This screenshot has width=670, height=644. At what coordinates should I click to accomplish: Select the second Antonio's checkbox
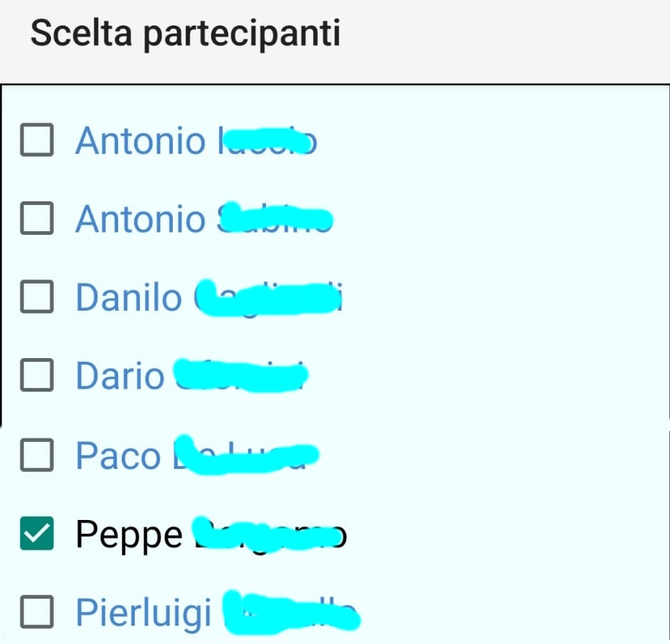point(36,218)
